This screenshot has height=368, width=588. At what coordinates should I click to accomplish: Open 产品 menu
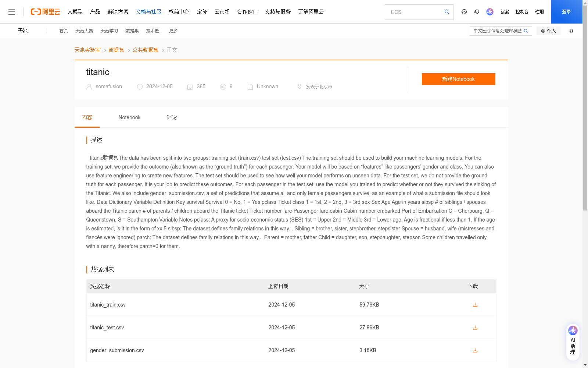pos(95,12)
